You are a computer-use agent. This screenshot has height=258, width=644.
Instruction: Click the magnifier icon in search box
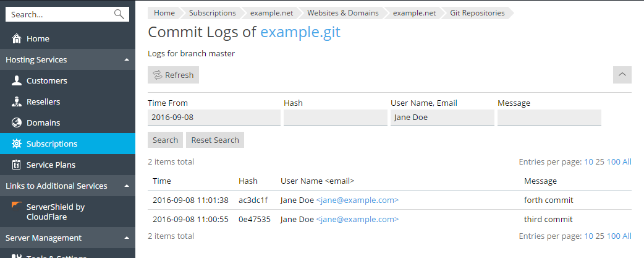coord(119,14)
